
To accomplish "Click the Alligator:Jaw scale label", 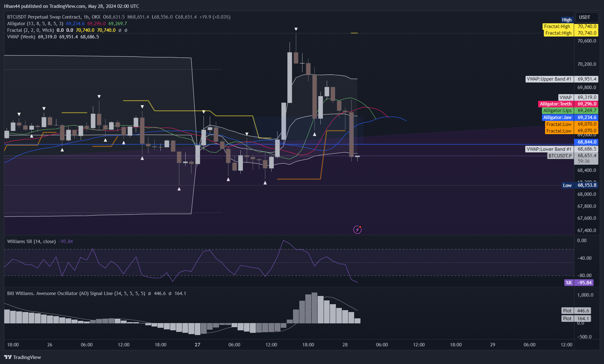I will click(x=557, y=117).
